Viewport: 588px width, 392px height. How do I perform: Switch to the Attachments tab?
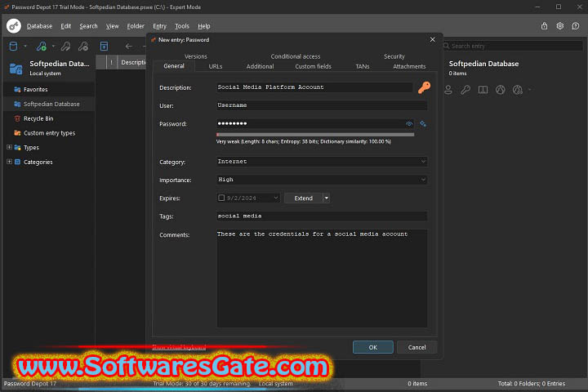point(409,66)
